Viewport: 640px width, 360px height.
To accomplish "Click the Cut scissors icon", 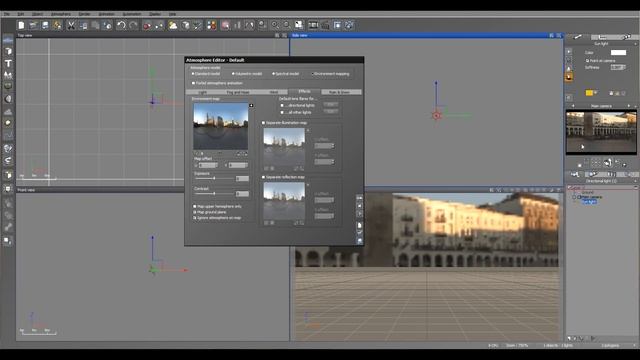I will coord(71,25).
